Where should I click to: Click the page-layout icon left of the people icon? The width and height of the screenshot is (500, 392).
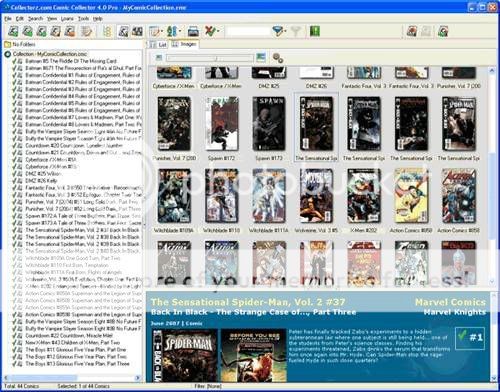(154, 32)
